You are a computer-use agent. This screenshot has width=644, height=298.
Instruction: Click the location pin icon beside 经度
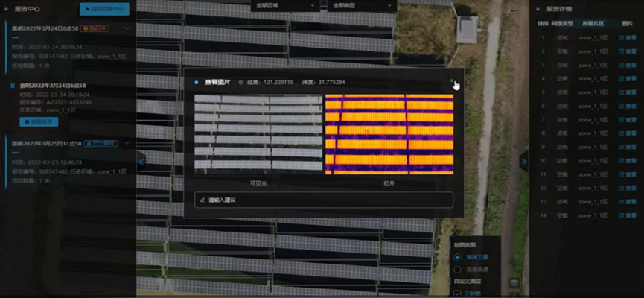coord(241,82)
